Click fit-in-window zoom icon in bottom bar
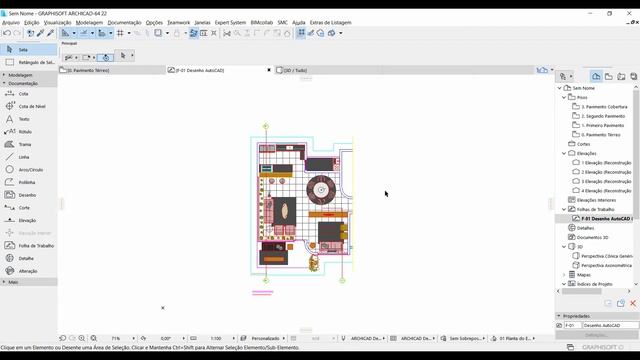Screen dimensions: 640x360 pos(94,338)
